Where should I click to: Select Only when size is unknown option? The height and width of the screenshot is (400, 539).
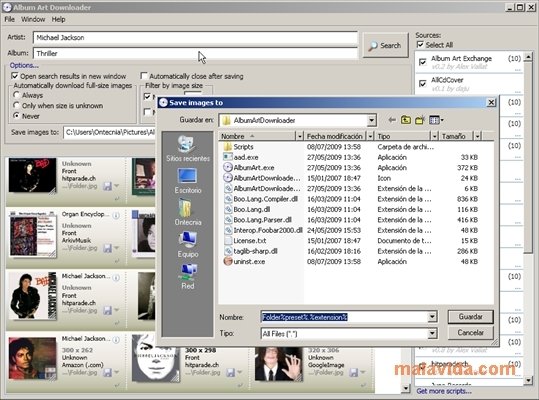point(16,105)
